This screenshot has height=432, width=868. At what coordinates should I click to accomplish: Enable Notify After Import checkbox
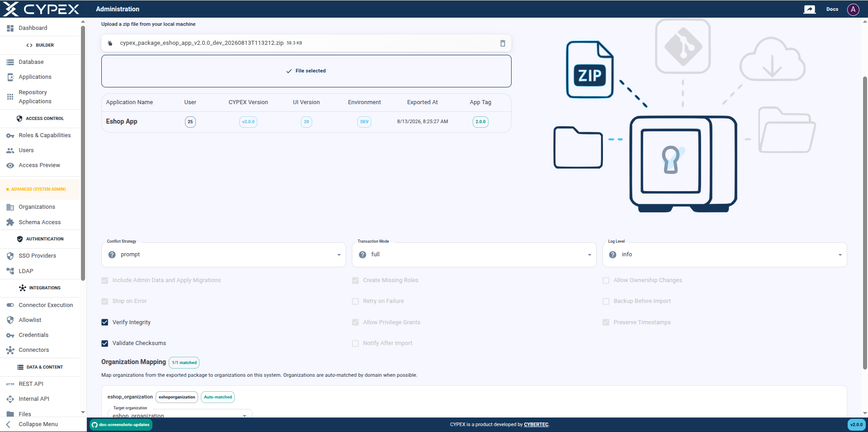click(355, 343)
